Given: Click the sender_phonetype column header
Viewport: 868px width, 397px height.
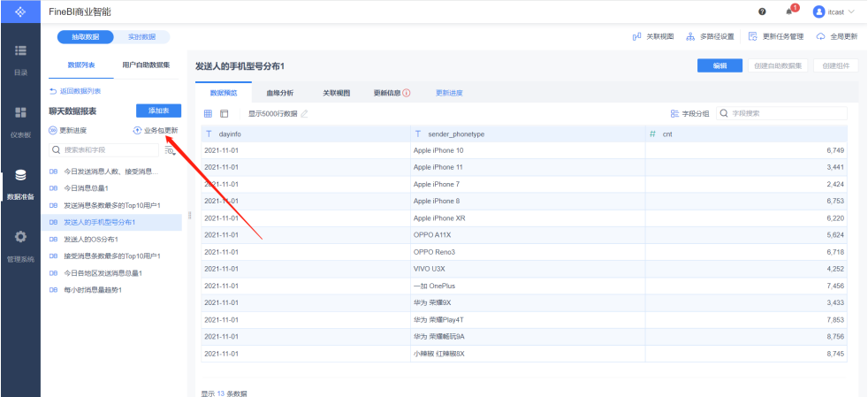Looking at the screenshot, I should [528, 134].
